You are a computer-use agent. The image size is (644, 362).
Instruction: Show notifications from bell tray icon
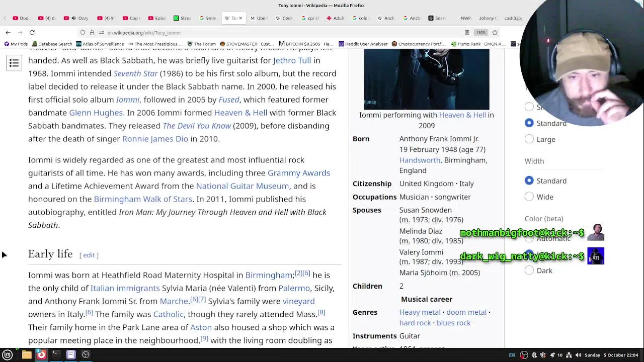553,355
